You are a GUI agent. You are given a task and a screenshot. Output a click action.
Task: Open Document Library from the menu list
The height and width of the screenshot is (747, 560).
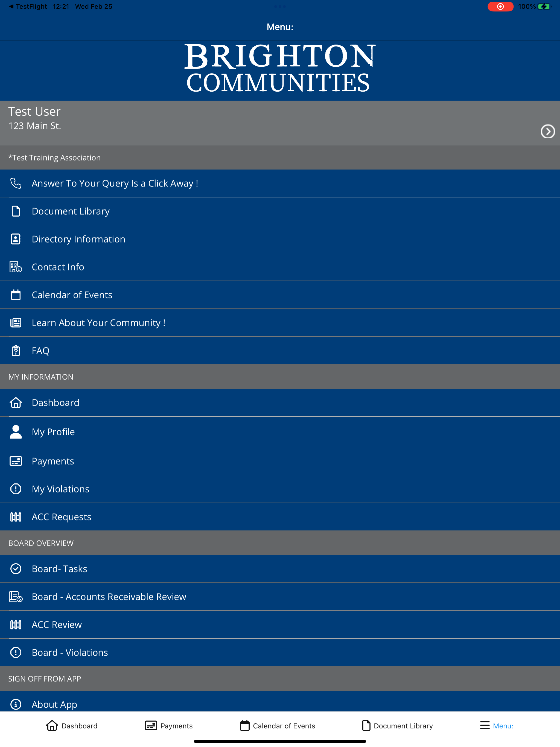click(x=280, y=211)
